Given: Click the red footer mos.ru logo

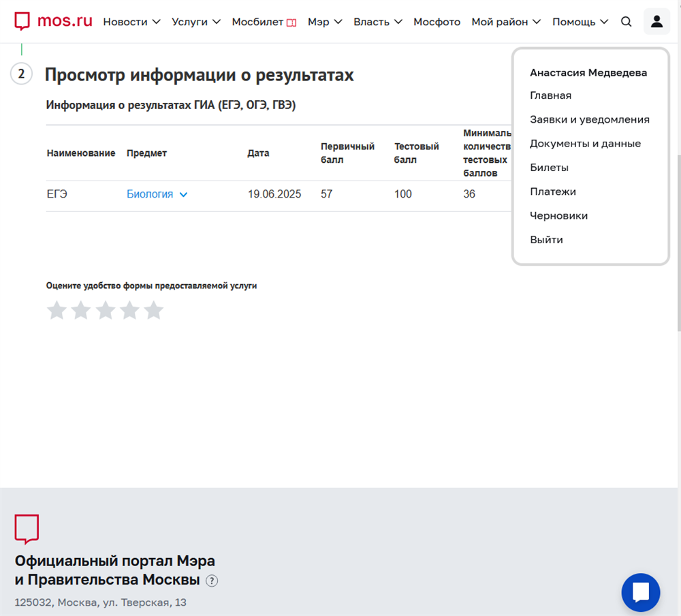Looking at the screenshot, I should [x=27, y=529].
